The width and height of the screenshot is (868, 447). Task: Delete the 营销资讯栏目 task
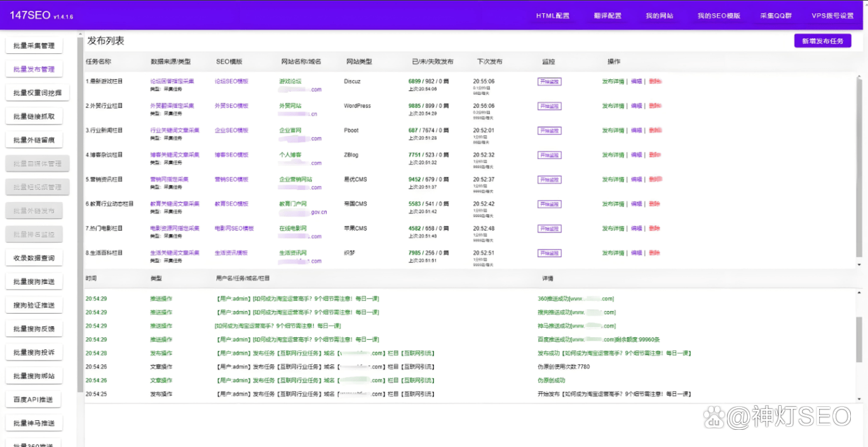655,180
